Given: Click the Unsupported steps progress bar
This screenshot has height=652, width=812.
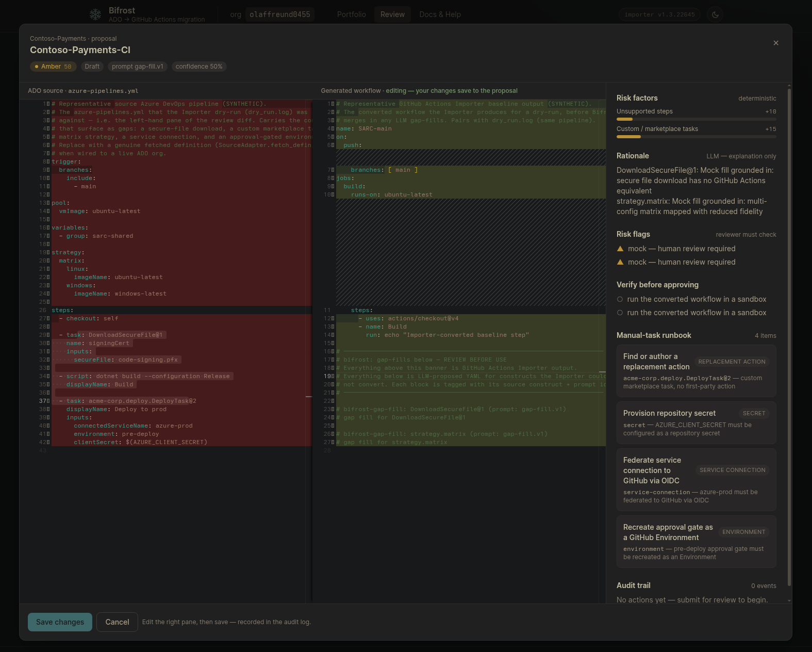Looking at the screenshot, I should click(x=696, y=119).
